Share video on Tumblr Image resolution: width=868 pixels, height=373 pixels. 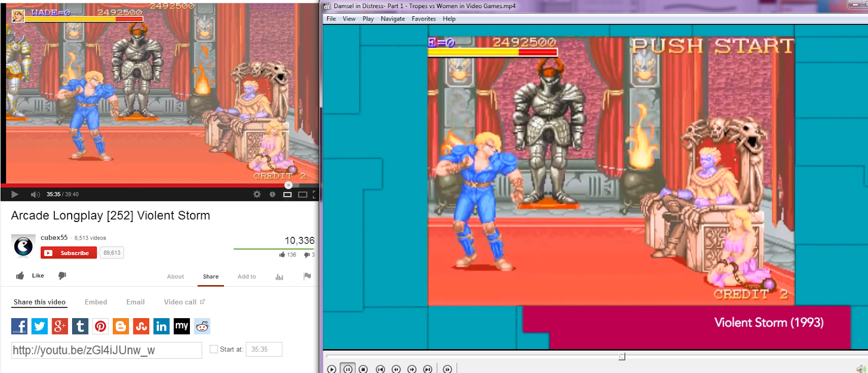[80, 326]
